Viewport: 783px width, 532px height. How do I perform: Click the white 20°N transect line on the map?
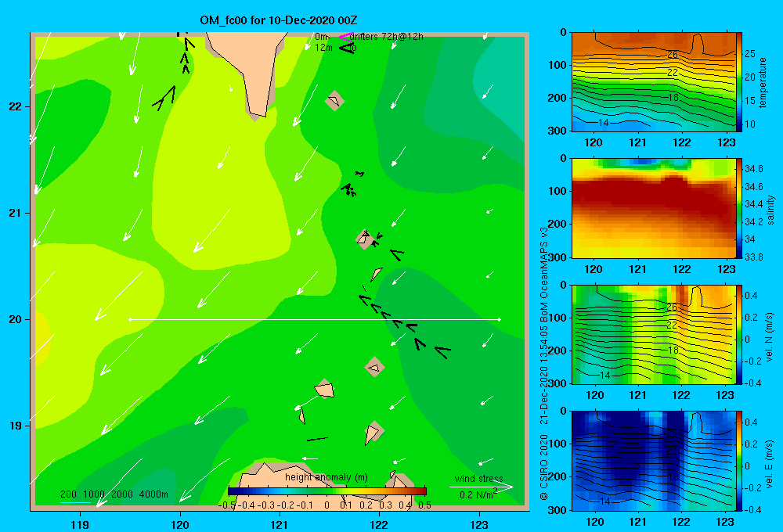click(x=315, y=319)
